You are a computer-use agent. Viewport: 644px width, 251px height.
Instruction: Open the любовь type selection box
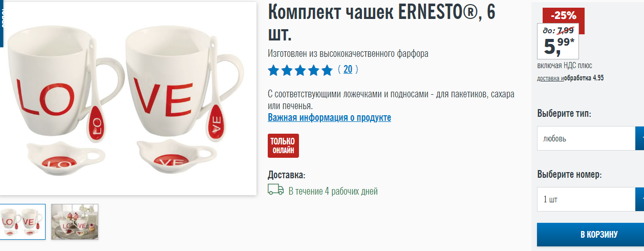click(586, 138)
